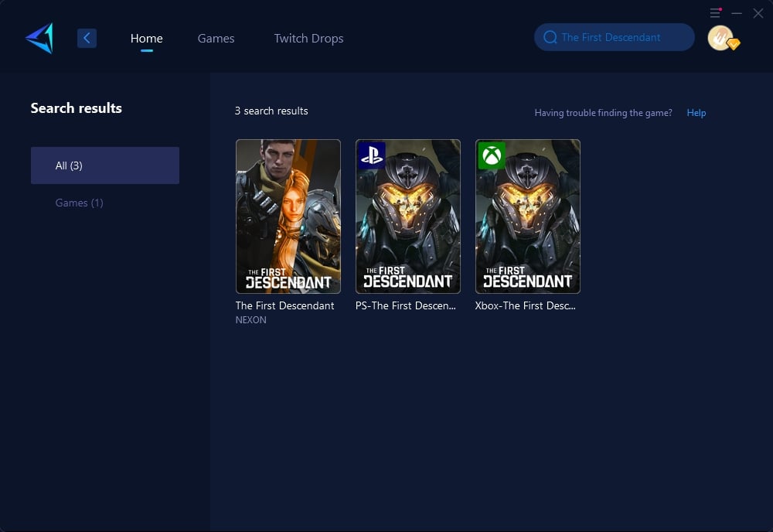Focus the The First Descendant search field
The image size is (773, 532).
(615, 37)
